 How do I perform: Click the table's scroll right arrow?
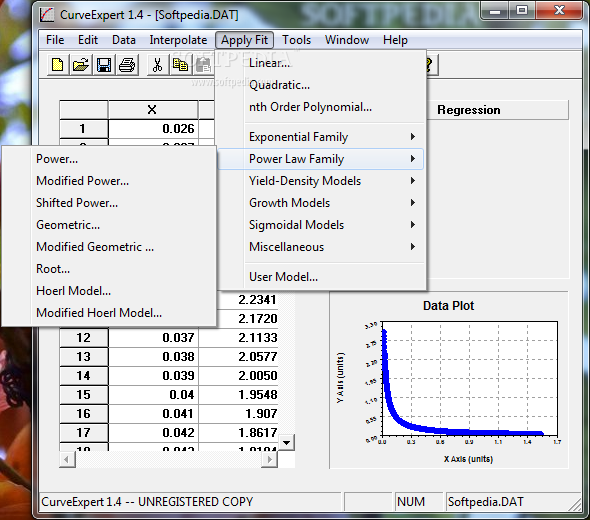pos(269,459)
